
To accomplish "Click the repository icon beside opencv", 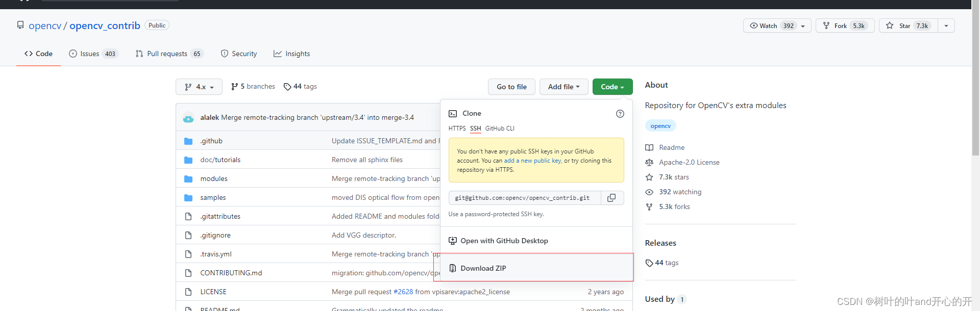I will click(x=20, y=25).
